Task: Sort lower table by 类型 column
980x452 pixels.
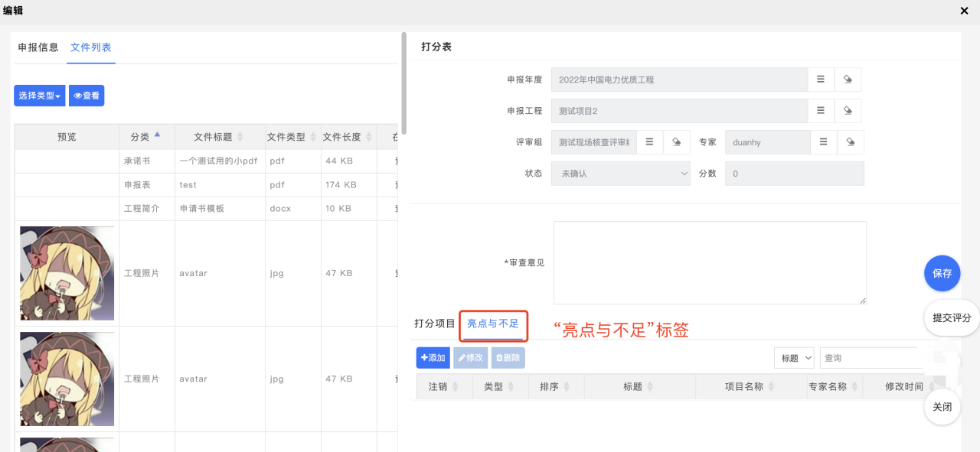Action: pos(511,386)
